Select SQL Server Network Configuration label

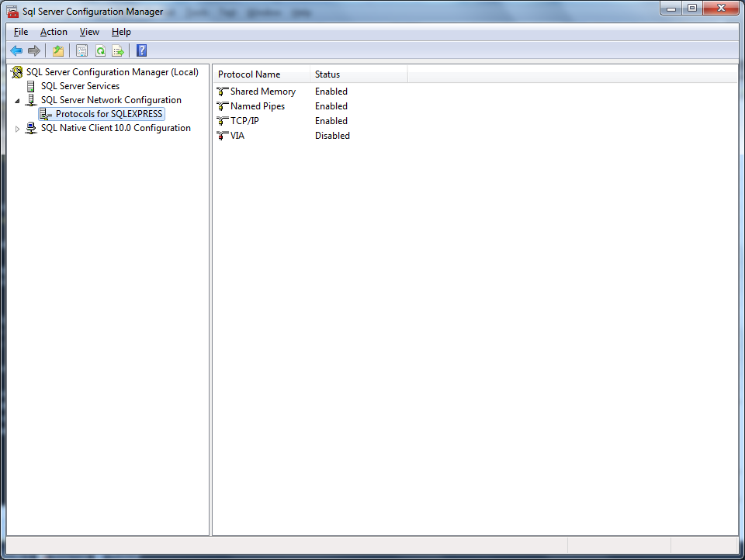pyautogui.click(x=111, y=100)
